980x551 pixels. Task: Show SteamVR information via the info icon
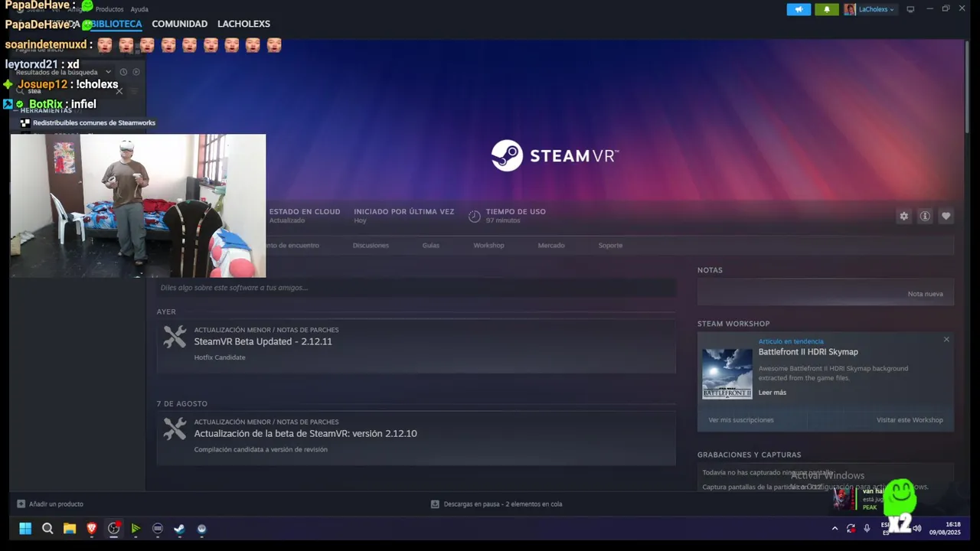925,217
